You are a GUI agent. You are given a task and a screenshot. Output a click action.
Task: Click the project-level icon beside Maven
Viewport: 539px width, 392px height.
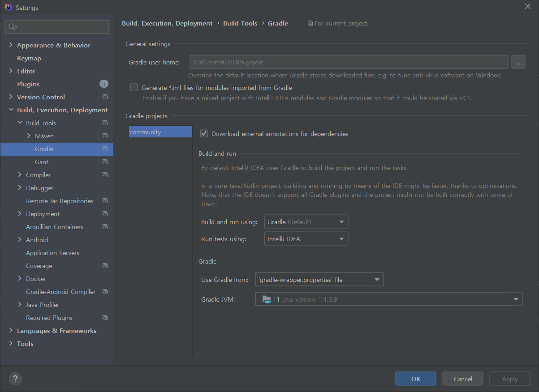[x=105, y=136]
